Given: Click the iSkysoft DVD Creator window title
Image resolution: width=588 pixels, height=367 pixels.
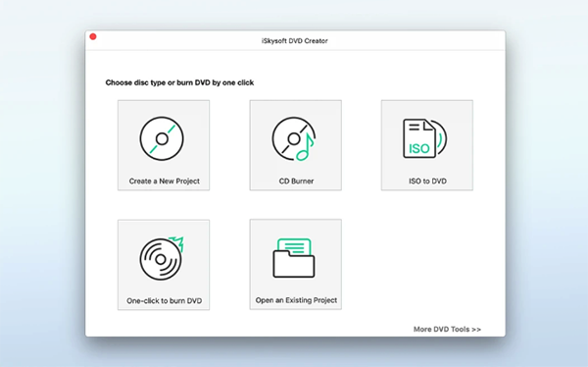Looking at the screenshot, I should click(295, 40).
